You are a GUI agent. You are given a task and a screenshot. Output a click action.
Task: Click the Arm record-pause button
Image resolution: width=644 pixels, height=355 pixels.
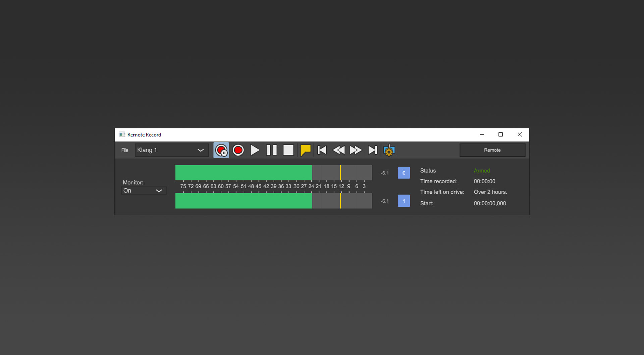(x=221, y=150)
